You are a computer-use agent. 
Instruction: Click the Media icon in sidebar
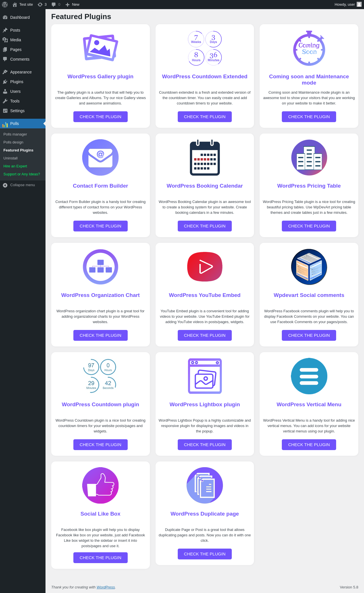[5, 40]
